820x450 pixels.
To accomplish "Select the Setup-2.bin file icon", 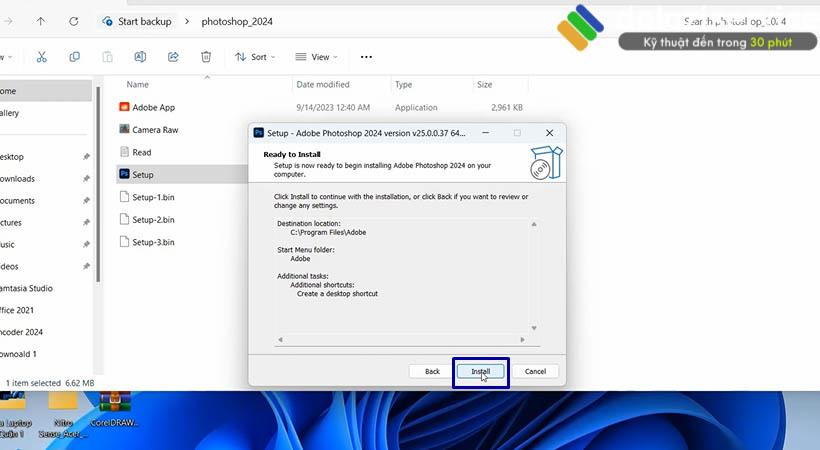I will click(x=124, y=219).
